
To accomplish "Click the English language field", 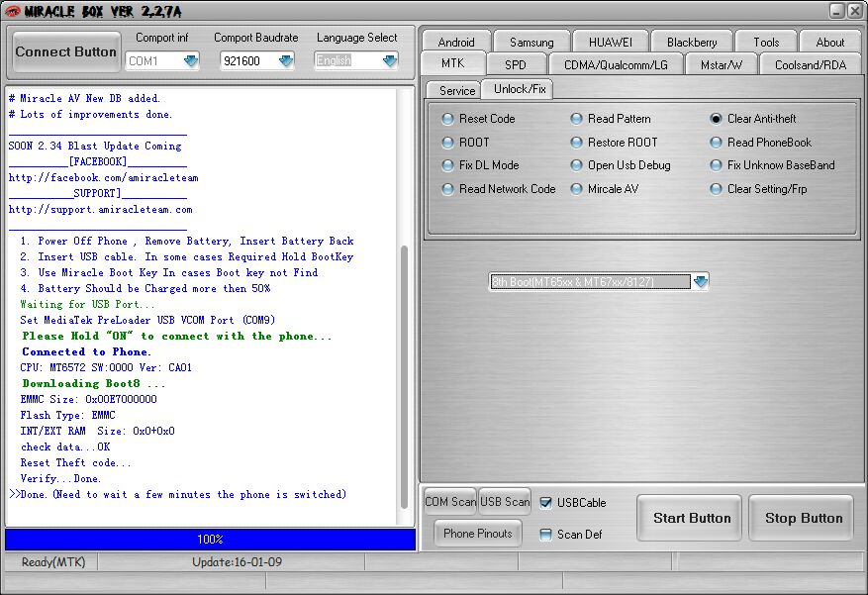I will coord(348,60).
